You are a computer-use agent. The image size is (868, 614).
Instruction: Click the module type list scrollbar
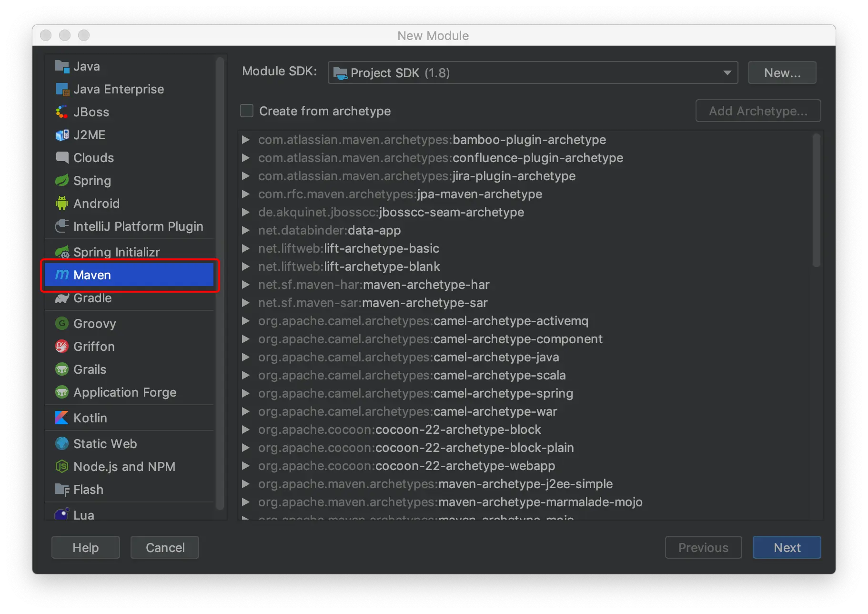point(220,284)
